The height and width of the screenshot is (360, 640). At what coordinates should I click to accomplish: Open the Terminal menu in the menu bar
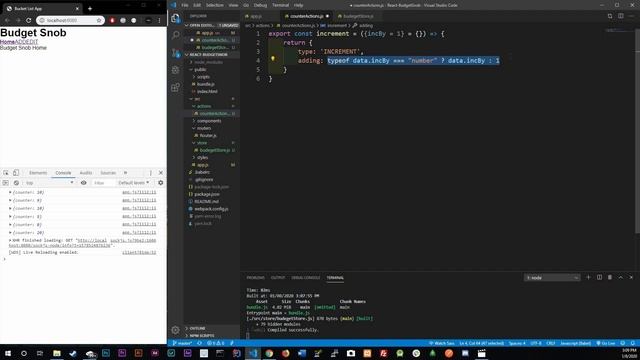coord(280,5)
